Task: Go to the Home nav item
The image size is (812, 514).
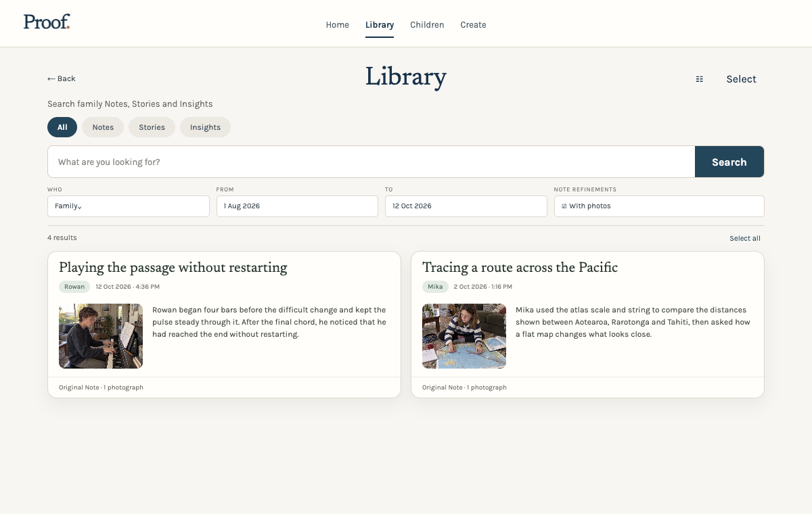Action: click(338, 25)
